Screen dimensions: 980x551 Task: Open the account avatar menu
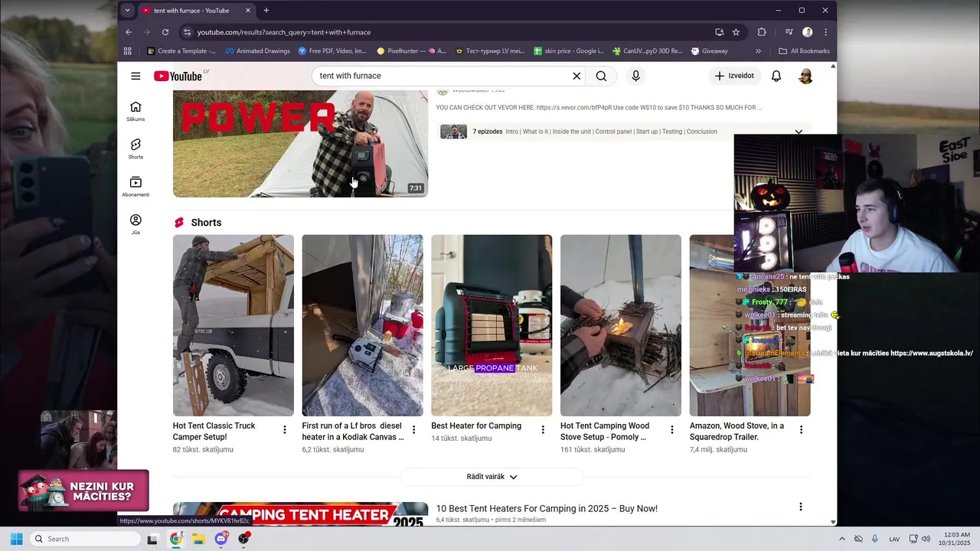[x=805, y=76]
